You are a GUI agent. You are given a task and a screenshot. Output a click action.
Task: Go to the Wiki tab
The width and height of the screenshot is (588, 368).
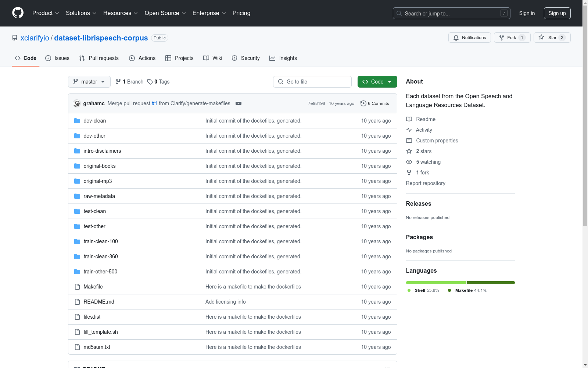point(213,58)
